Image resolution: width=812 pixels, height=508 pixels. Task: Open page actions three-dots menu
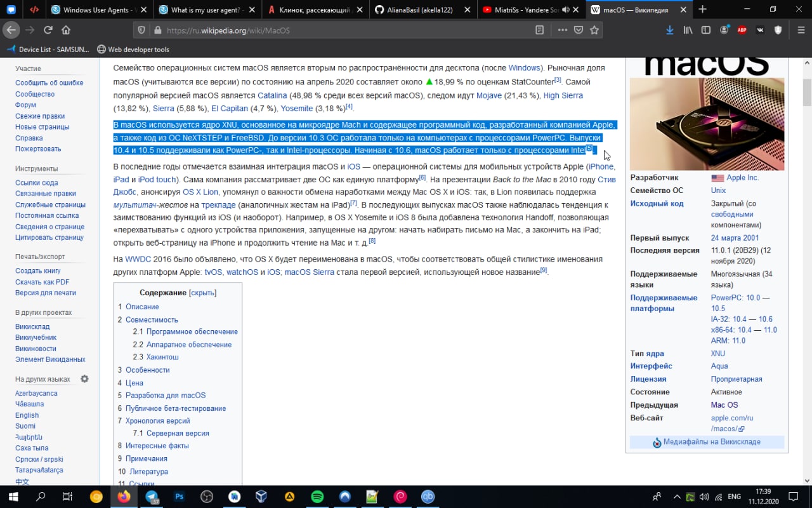point(563,30)
